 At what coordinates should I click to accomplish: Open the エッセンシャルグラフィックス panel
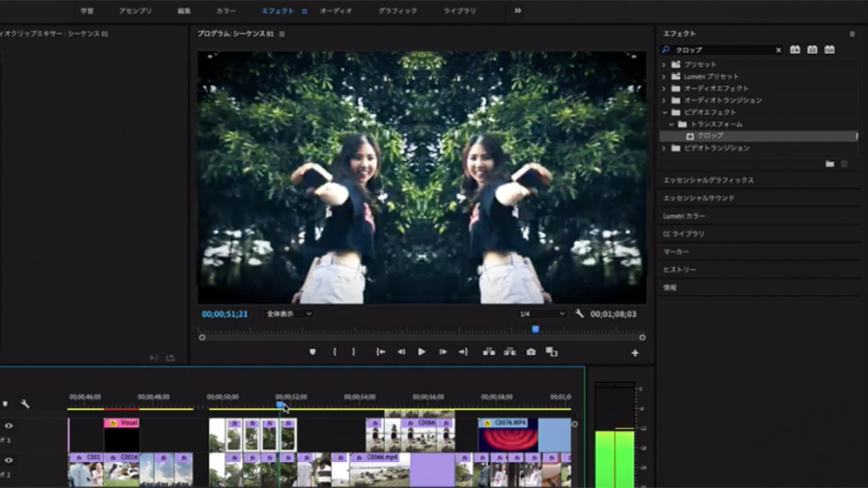coord(708,180)
